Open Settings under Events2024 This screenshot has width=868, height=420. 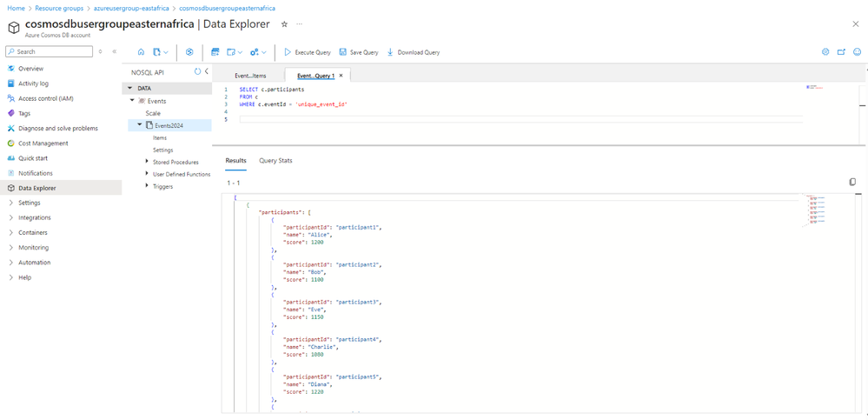pyautogui.click(x=162, y=150)
